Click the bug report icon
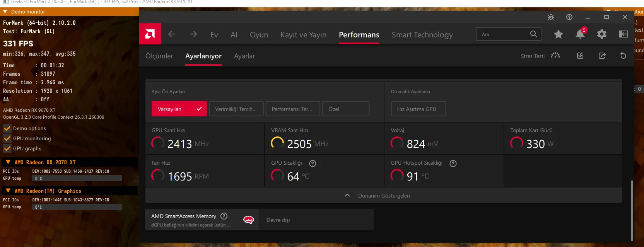The height and width of the screenshot is (247, 644). [x=551, y=17]
